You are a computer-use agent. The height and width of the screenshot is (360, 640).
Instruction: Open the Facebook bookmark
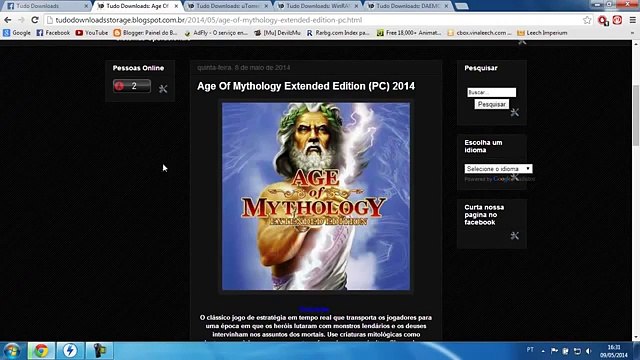pos(53,33)
